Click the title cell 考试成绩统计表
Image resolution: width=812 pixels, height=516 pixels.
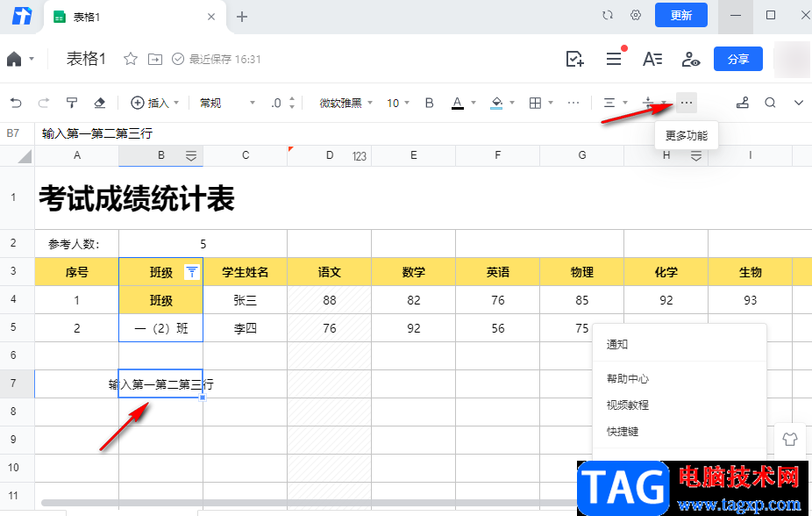(137, 198)
